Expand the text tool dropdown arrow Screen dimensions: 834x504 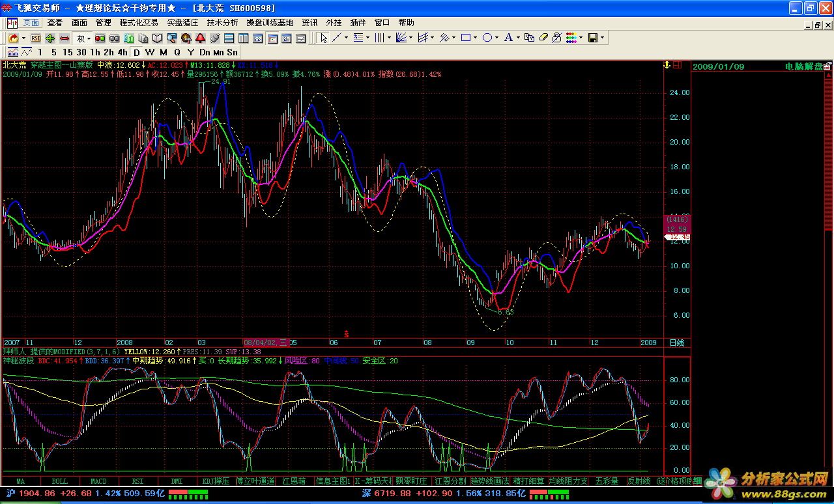pyautogui.click(x=519, y=38)
